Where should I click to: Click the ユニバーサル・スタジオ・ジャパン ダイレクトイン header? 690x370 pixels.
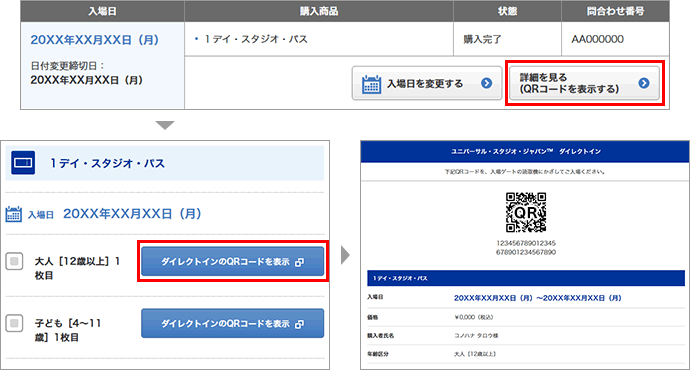click(x=525, y=151)
